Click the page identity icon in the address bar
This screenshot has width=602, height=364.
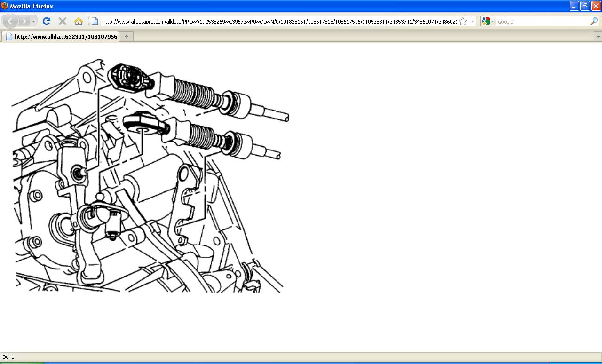tap(95, 21)
